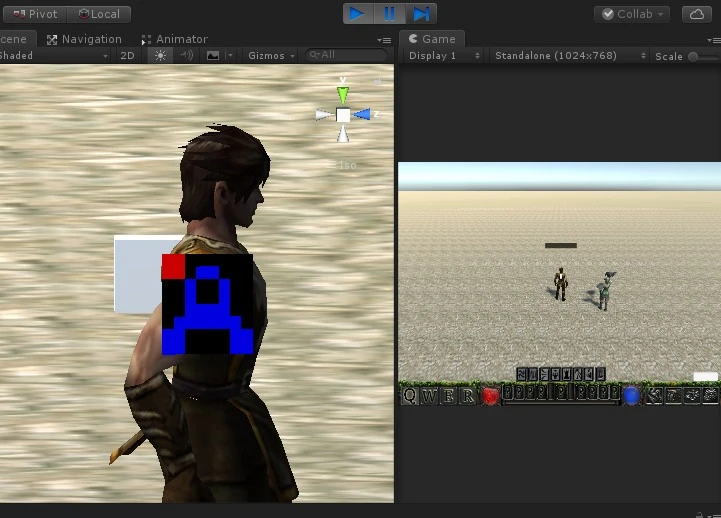Adjust the Game view Scale slider
The height and width of the screenshot is (518, 721).
tap(704, 57)
